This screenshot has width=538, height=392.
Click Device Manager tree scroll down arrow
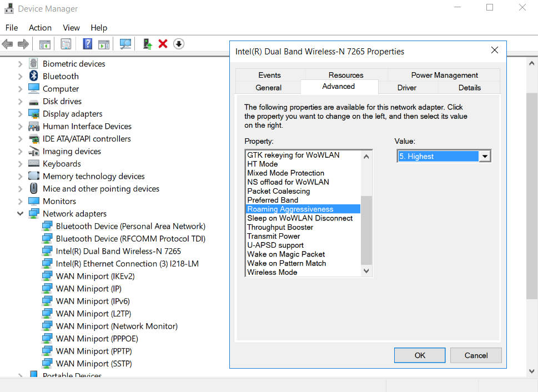531,371
